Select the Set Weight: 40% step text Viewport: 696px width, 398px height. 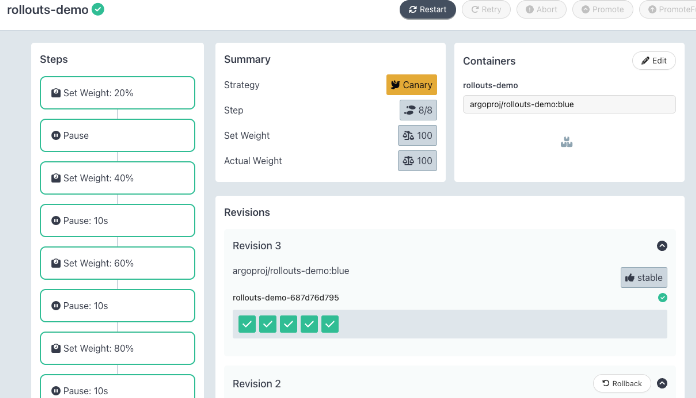[x=98, y=178]
